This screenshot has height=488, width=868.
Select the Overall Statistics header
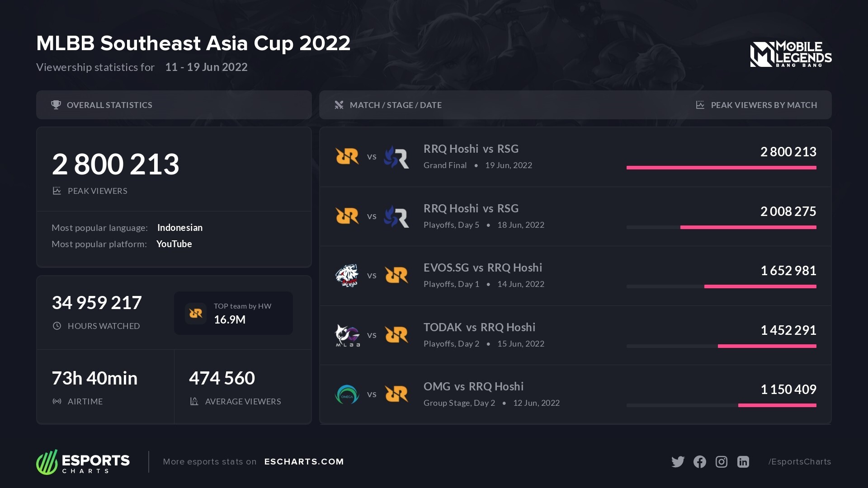tap(109, 105)
